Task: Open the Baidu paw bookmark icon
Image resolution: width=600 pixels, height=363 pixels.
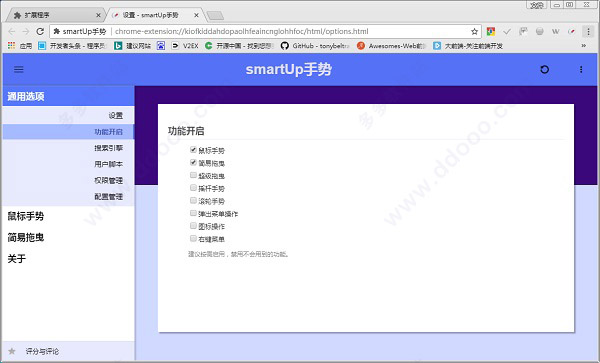Action: (x=161, y=46)
